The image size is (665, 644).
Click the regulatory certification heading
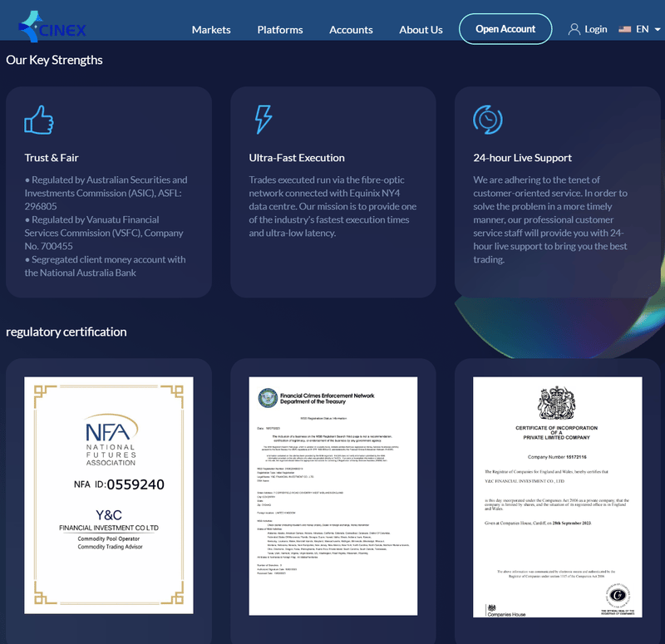(66, 332)
